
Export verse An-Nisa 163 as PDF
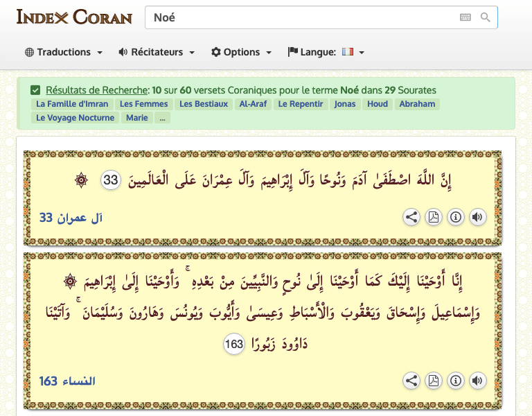click(x=434, y=381)
